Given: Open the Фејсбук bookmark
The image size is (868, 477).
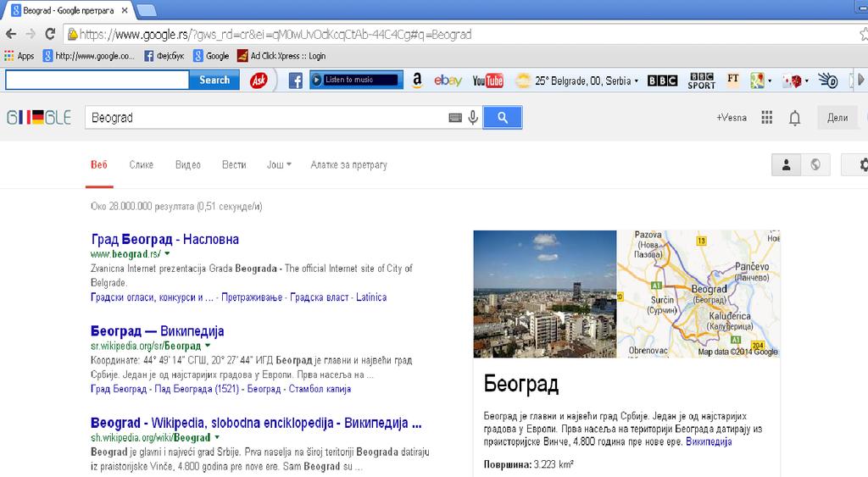Looking at the screenshot, I should (x=164, y=56).
